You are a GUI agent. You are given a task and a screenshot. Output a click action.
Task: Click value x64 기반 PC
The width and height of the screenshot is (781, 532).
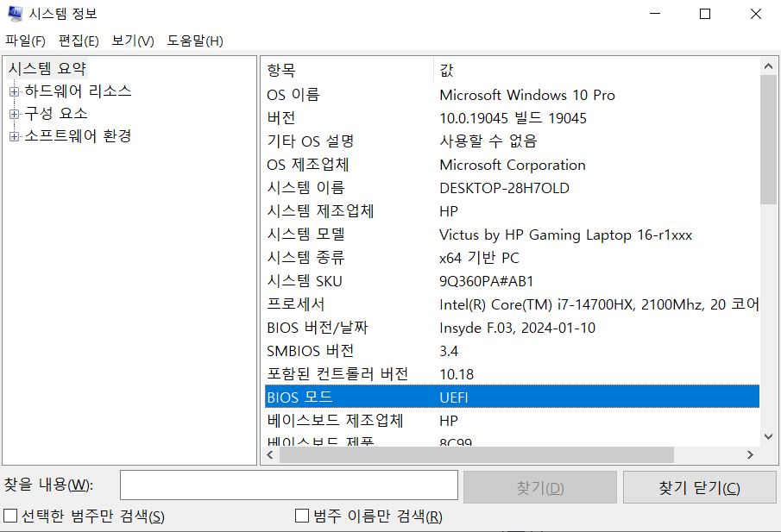[479, 258]
